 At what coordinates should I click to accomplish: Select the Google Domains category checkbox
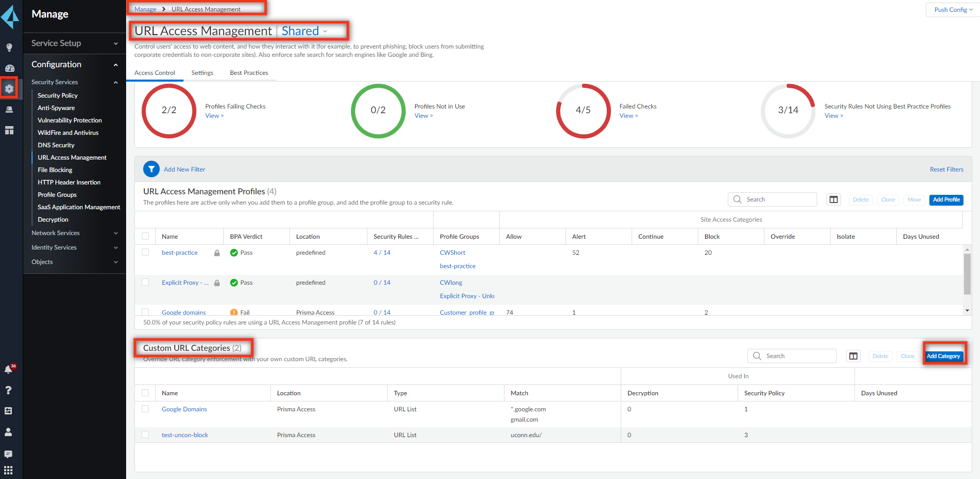(145, 409)
